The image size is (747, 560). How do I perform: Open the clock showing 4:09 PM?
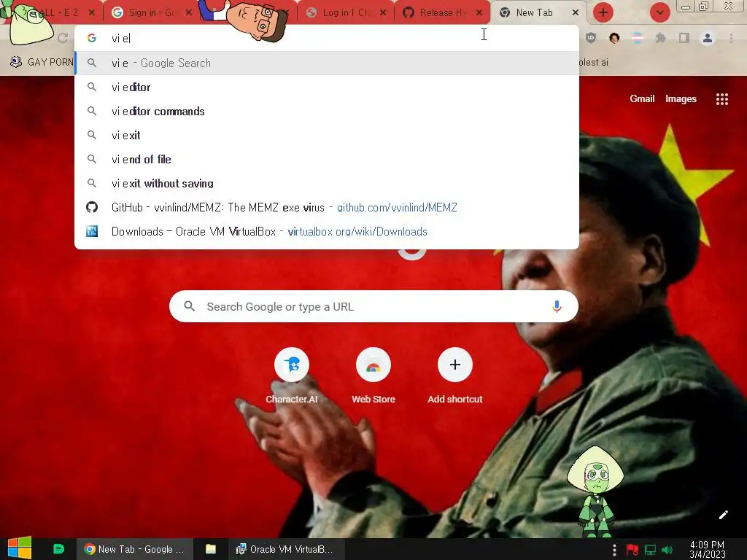(x=708, y=550)
